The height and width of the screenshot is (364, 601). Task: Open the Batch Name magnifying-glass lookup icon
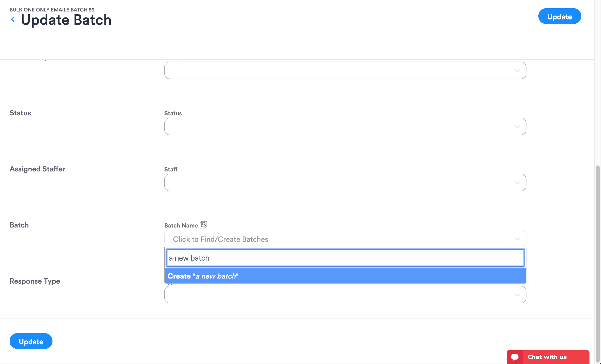tap(203, 224)
